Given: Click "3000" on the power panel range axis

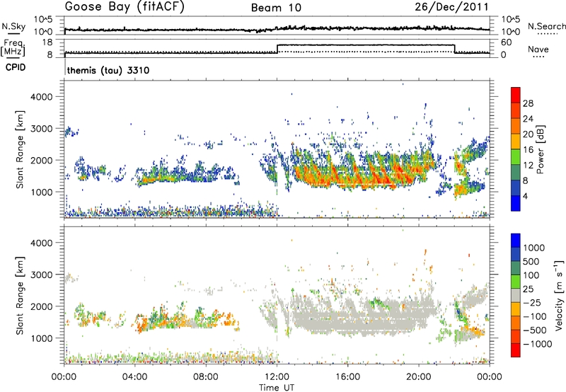Looking at the screenshot, I should [41, 129].
